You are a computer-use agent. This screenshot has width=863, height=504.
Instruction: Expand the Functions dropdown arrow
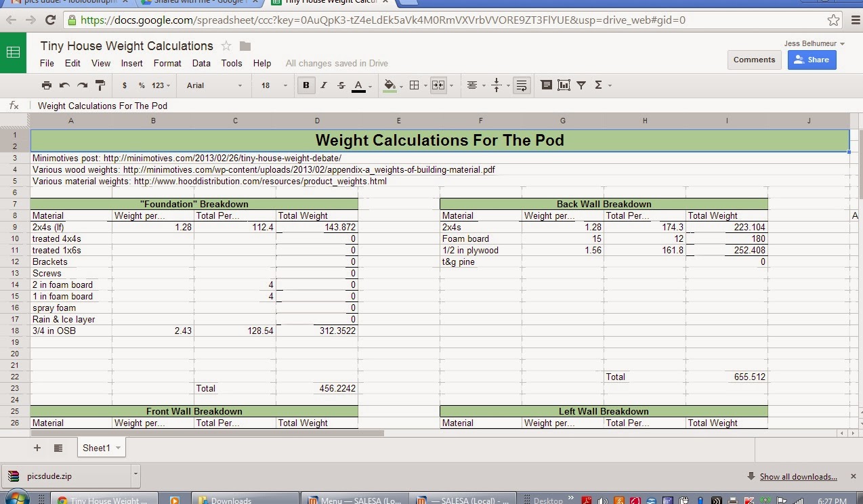coord(610,85)
